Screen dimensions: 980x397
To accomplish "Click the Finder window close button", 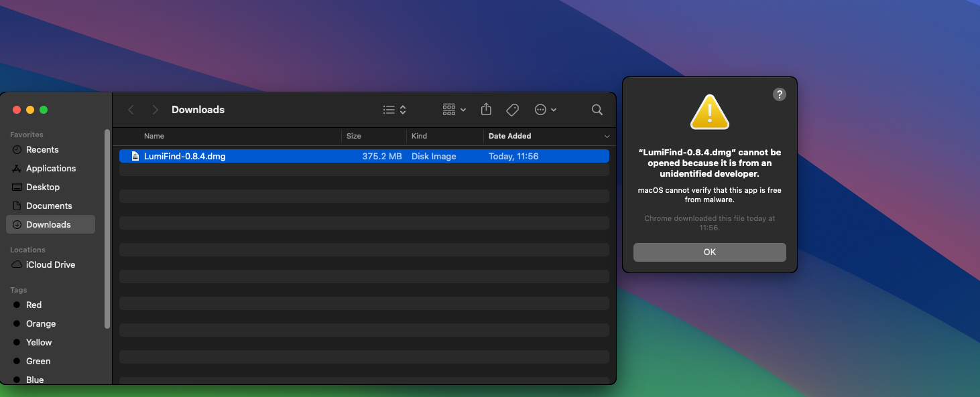I will 17,110.
